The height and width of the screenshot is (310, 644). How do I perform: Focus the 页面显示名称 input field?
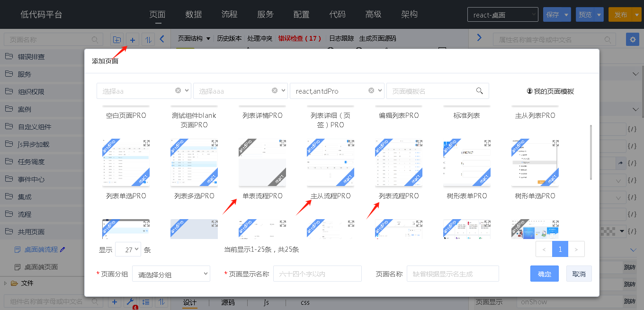(x=317, y=274)
